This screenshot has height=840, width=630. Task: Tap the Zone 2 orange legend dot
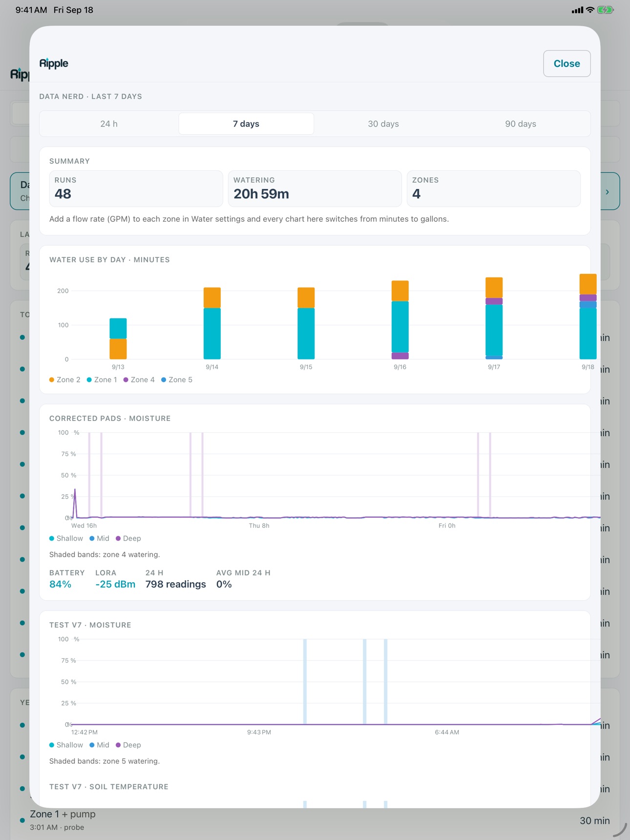pos(52,379)
